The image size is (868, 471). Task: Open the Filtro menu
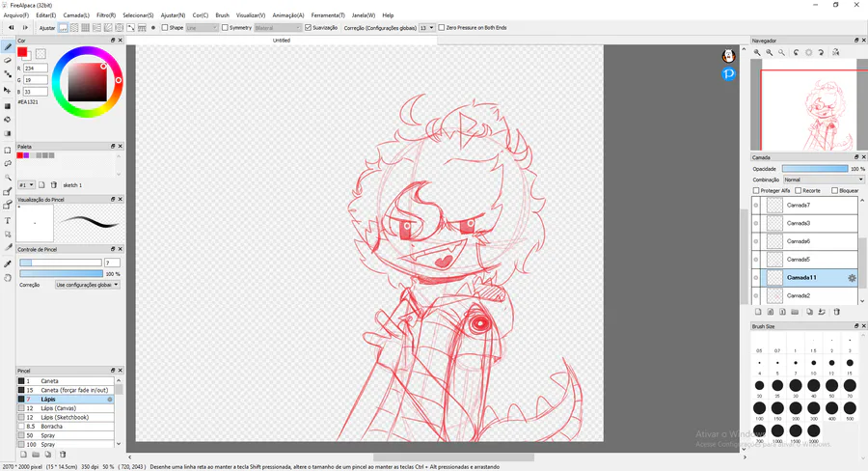pyautogui.click(x=106, y=15)
